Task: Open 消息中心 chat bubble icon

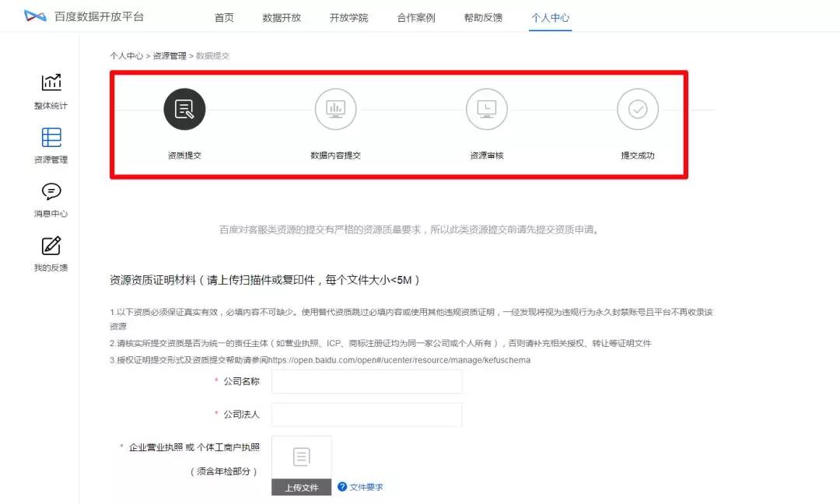Action: [x=51, y=191]
